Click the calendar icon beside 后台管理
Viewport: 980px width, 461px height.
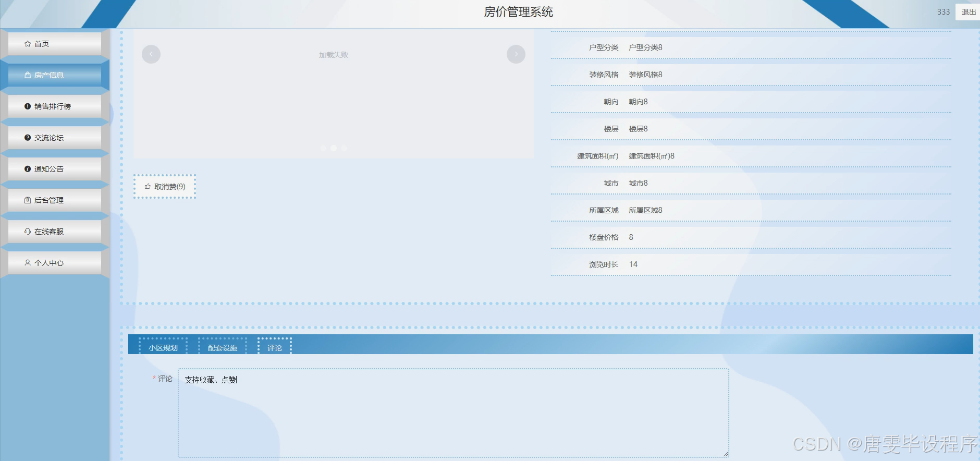pyautogui.click(x=28, y=200)
